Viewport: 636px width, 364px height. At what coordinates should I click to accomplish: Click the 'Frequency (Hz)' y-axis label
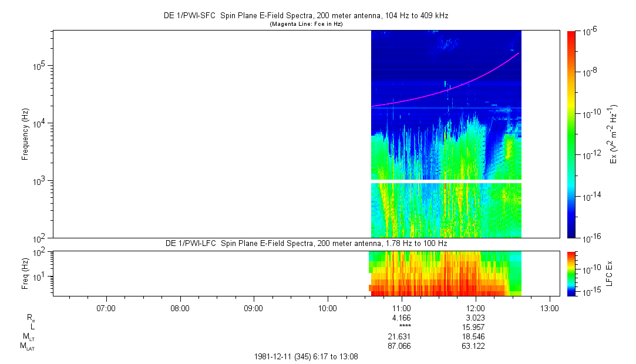point(25,134)
